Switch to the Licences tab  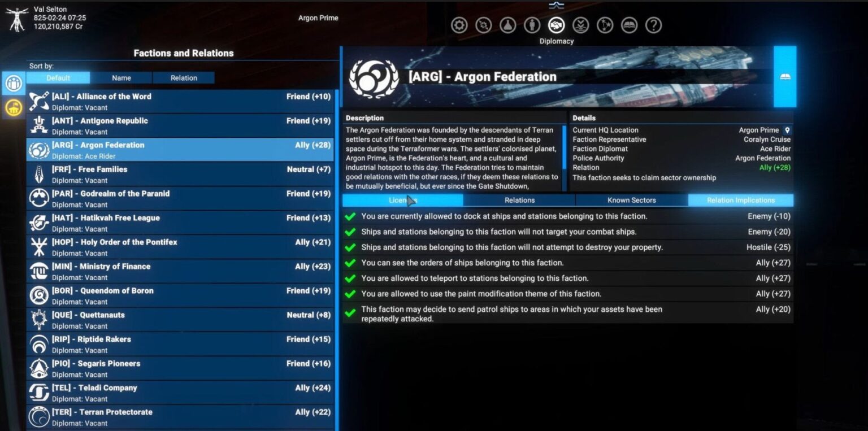[x=401, y=200]
